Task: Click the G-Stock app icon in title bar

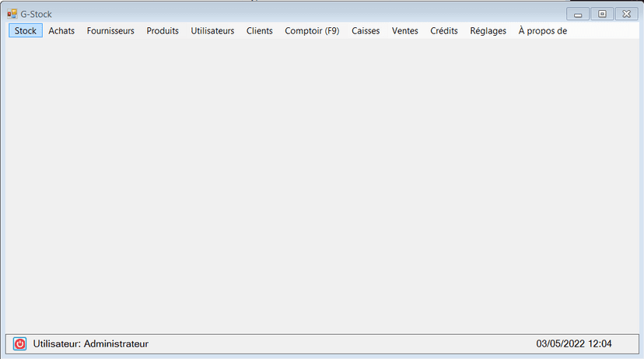Action: (x=12, y=14)
